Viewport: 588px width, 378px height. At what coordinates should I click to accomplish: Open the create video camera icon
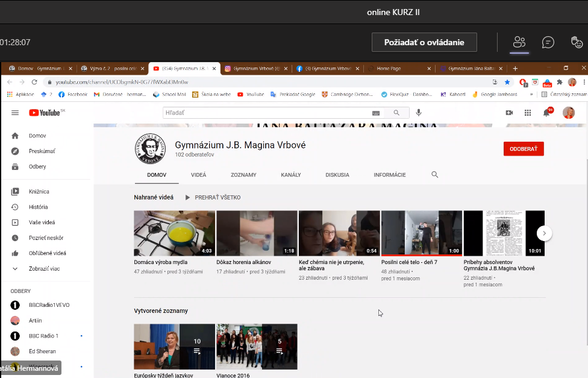coord(509,113)
